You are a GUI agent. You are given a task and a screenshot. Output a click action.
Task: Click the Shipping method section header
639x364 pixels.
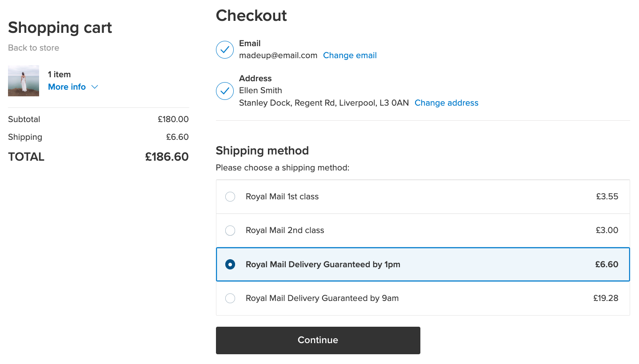point(262,150)
